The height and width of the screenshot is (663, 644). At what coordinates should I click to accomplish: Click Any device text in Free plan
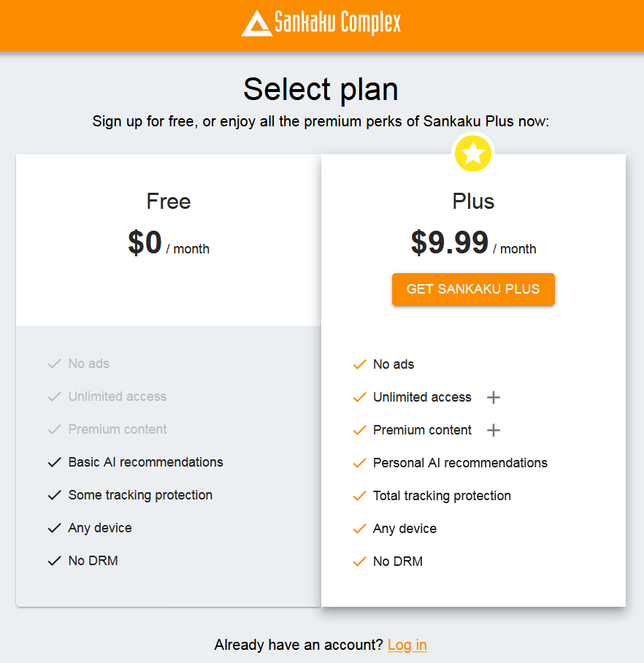pos(100,528)
